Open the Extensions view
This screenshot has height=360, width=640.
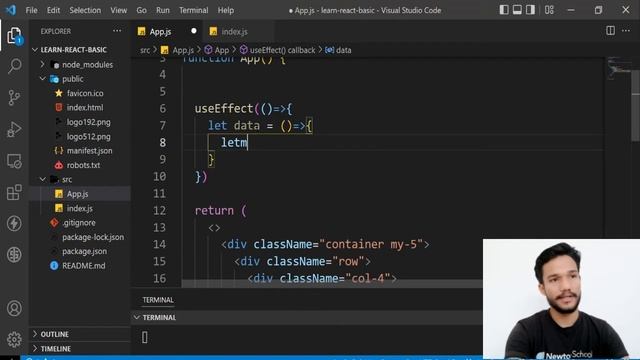pos(14,192)
